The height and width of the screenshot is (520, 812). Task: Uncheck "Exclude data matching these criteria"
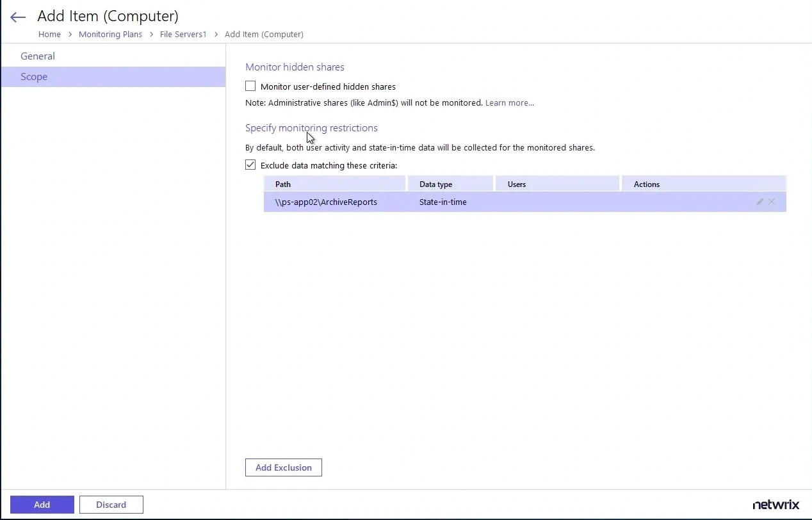point(250,165)
